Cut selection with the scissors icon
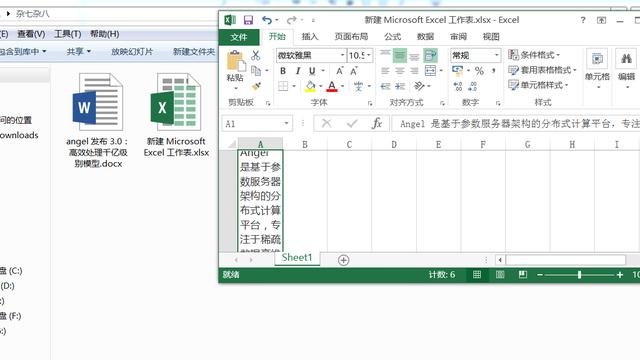 point(256,55)
